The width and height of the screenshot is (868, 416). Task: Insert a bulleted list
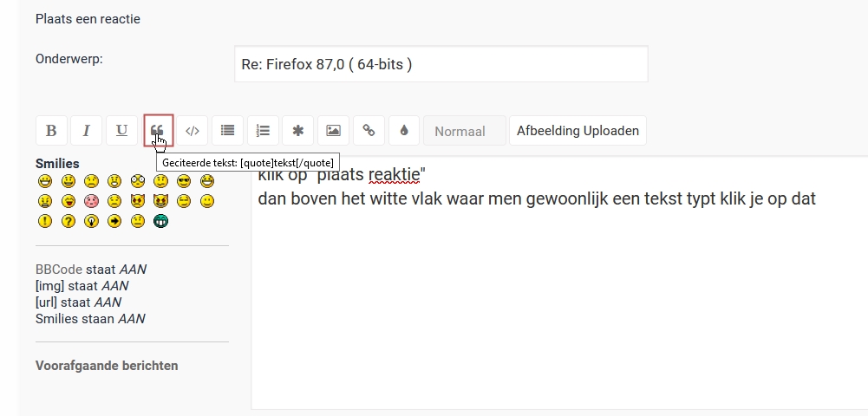pyautogui.click(x=227, y=131)
